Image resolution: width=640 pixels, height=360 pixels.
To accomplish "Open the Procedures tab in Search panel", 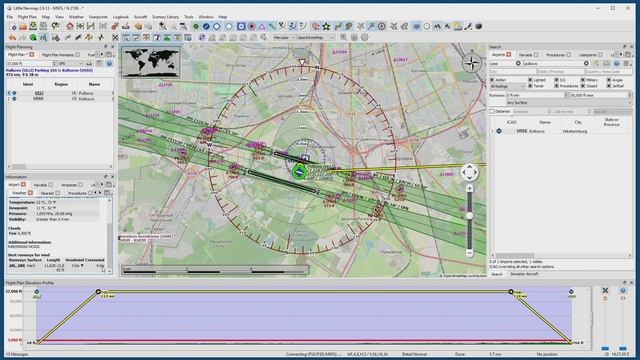I will [x=558, y=55].
